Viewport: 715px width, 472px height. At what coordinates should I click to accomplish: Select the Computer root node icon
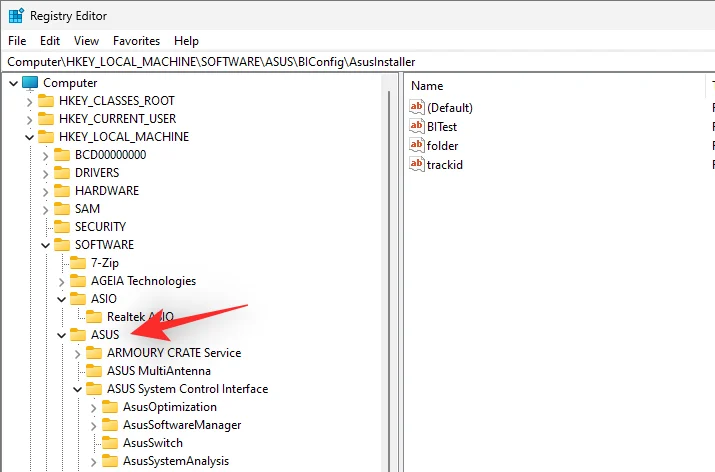[30, 83]
